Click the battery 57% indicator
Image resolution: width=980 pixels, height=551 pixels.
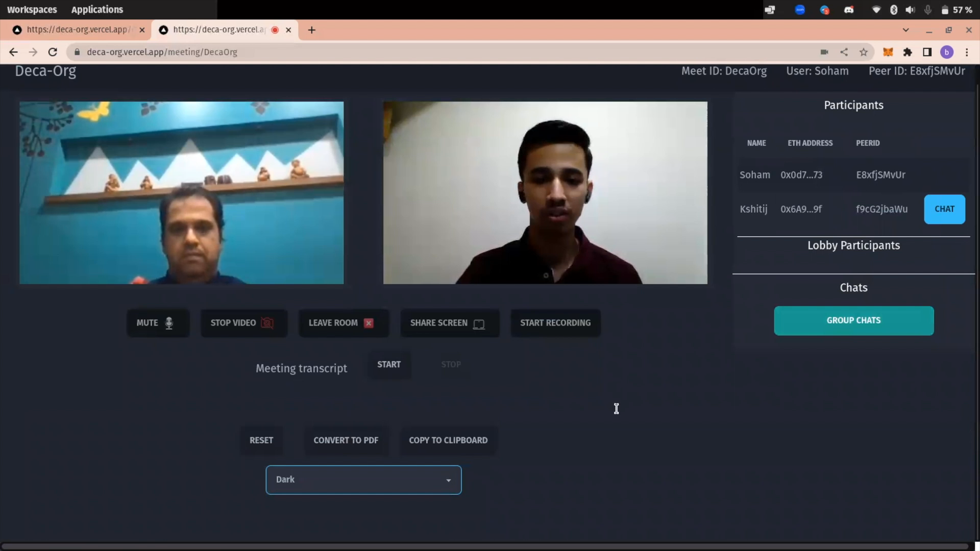pos(957,10)
